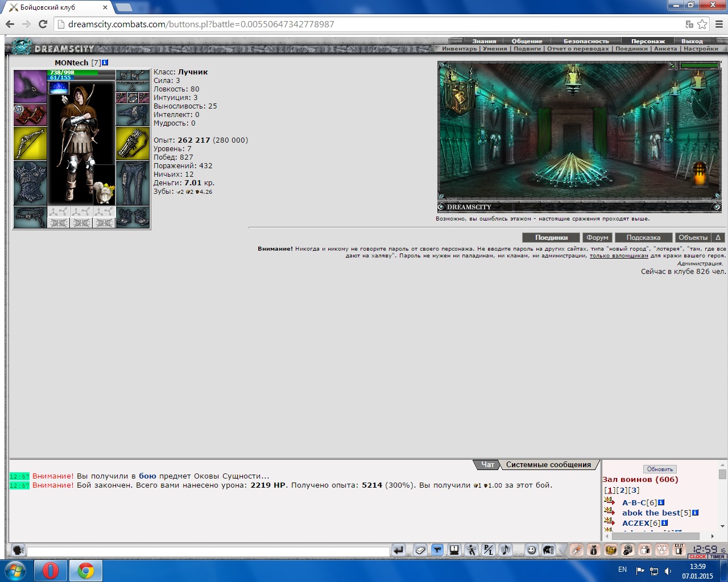Open the smiley emoticons picker

click(x=531, y=550)
